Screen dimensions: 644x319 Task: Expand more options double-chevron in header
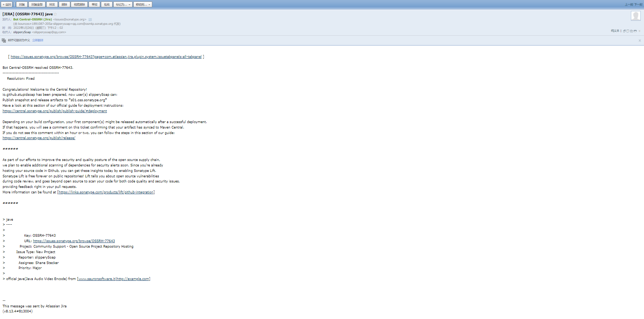[639, 31]
